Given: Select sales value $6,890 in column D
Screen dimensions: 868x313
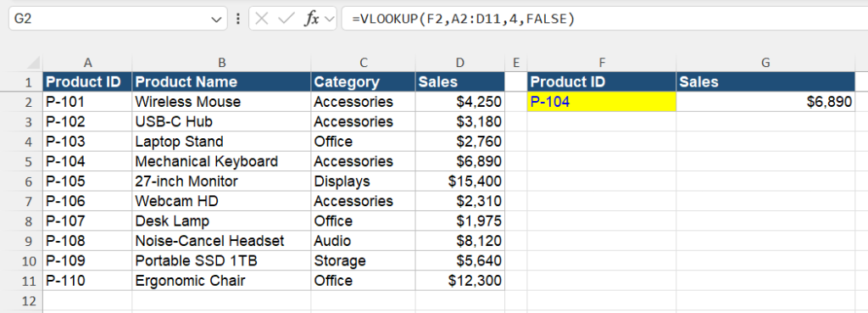Looking at the screenshot, I should click(460, 161).
